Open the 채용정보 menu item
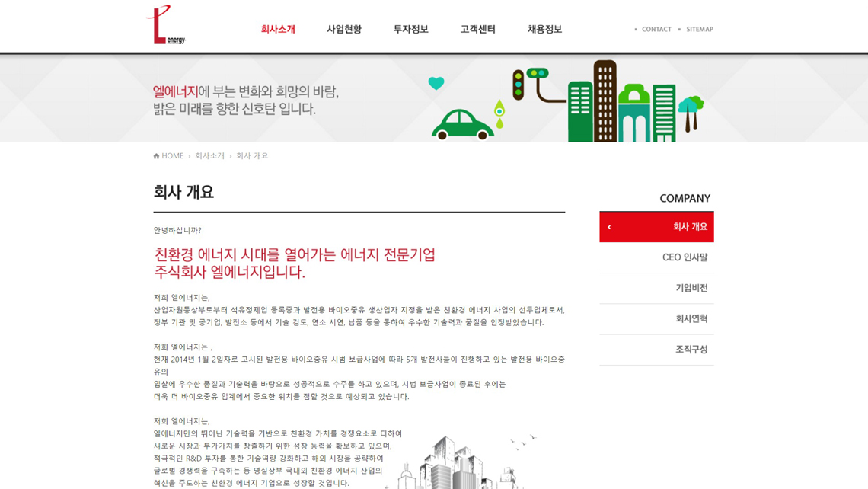Viewport: 868px width, 489px height. click(x=544, y=29)
